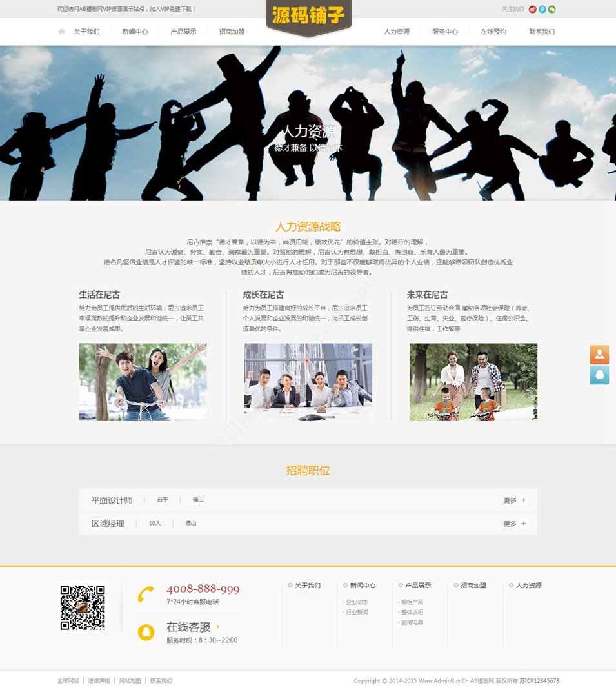The width and height of the screenshot is (616, 690).
Task: Click 10人 in the 区域经理 row
Action: (x=155, y=523)
